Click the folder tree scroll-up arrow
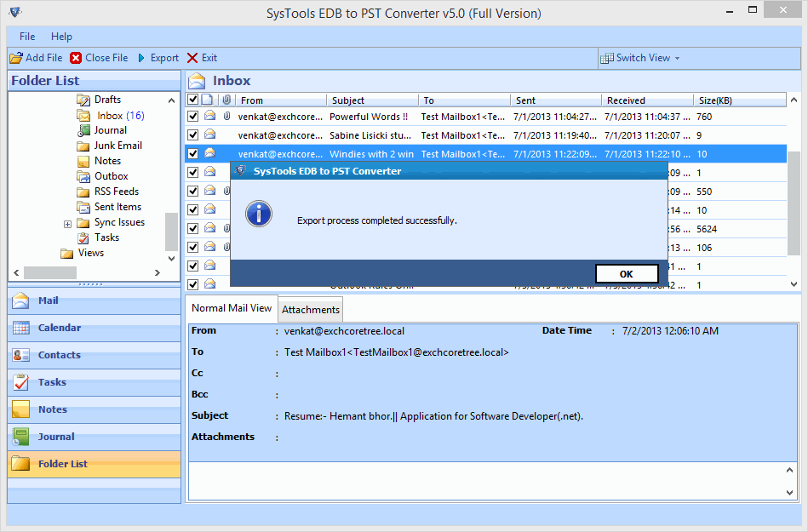Screen dimensions: 808x532 [171, 100]
